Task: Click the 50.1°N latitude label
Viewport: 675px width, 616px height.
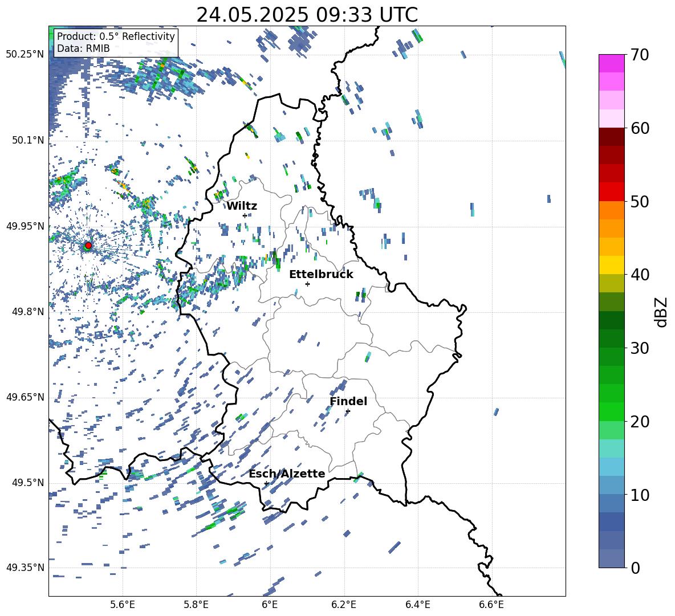Action: point(28,140)
